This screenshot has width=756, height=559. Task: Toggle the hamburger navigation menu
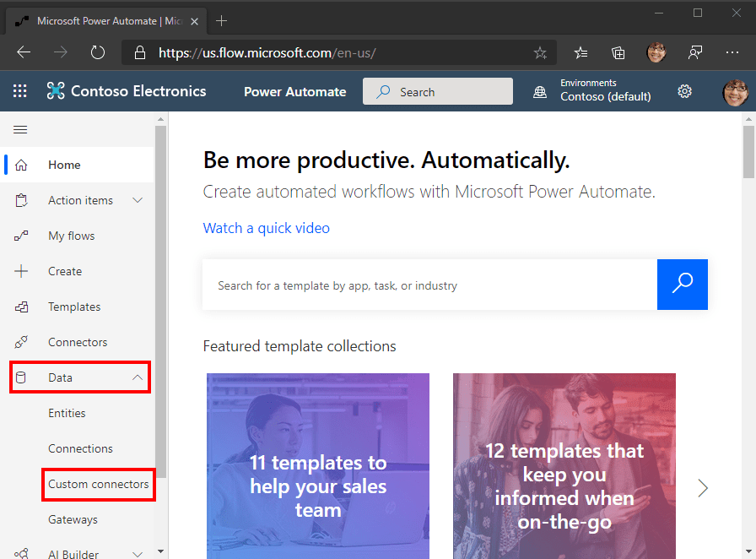(20, 129)
